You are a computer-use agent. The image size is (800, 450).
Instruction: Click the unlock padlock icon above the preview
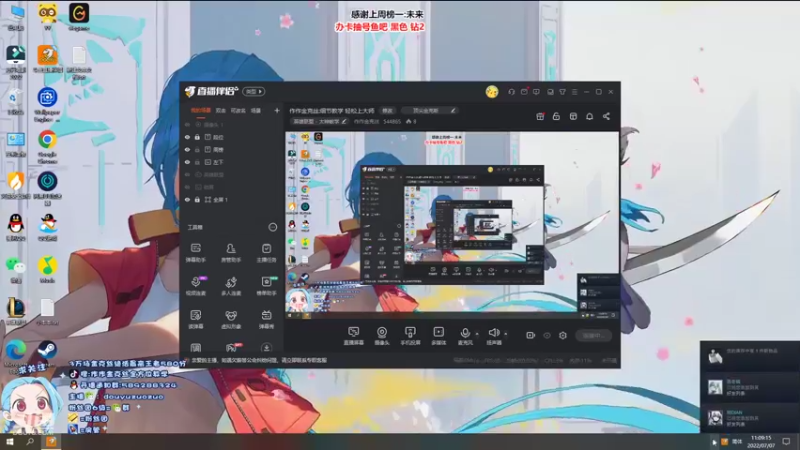click(x=556, y=116)
